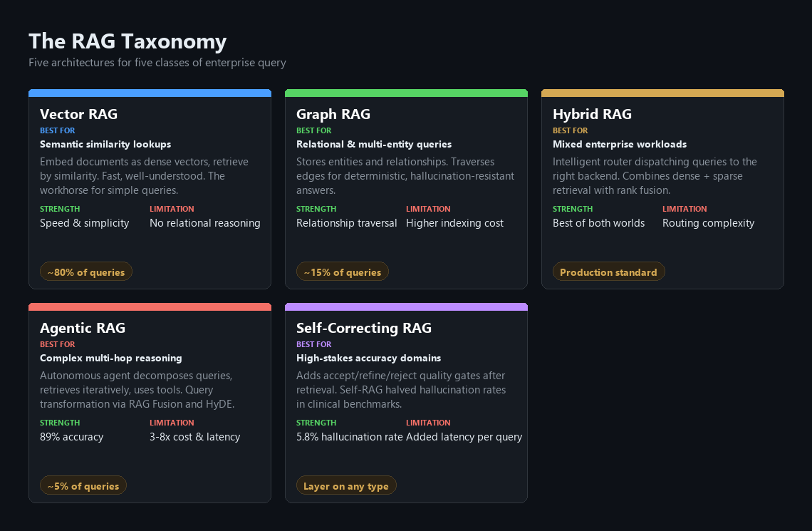Open the Graph RAG card heading
Image resolution: width=812 pixels, height=531 pixels.
333,114
